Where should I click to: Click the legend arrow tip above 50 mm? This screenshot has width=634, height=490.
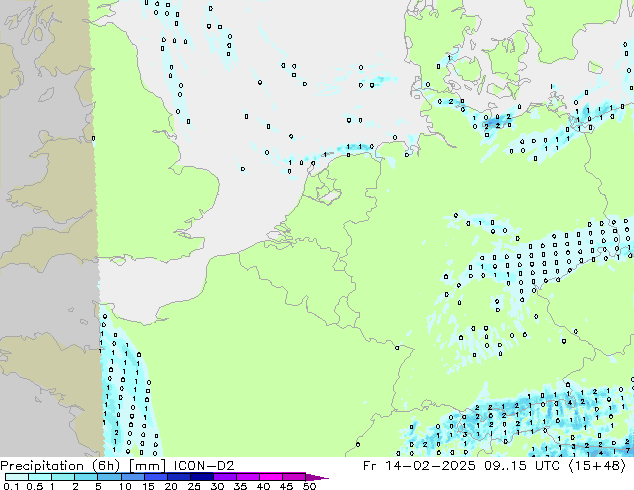[x=317, y=477]
